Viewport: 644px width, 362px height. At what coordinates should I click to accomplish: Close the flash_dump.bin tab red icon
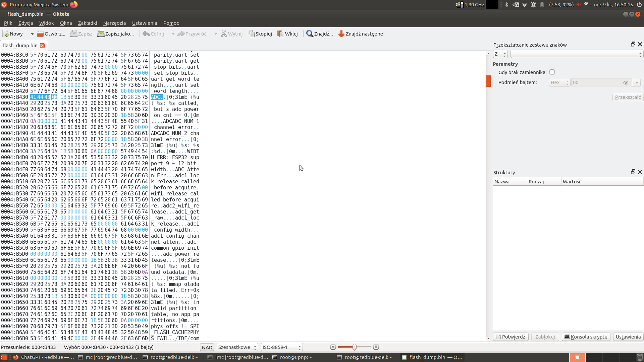point(42,46)
